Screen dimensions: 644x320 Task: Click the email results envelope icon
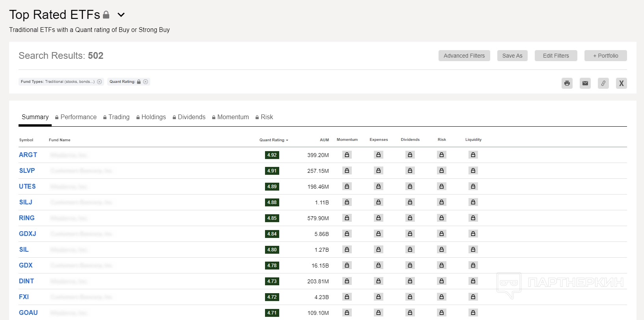585,83
